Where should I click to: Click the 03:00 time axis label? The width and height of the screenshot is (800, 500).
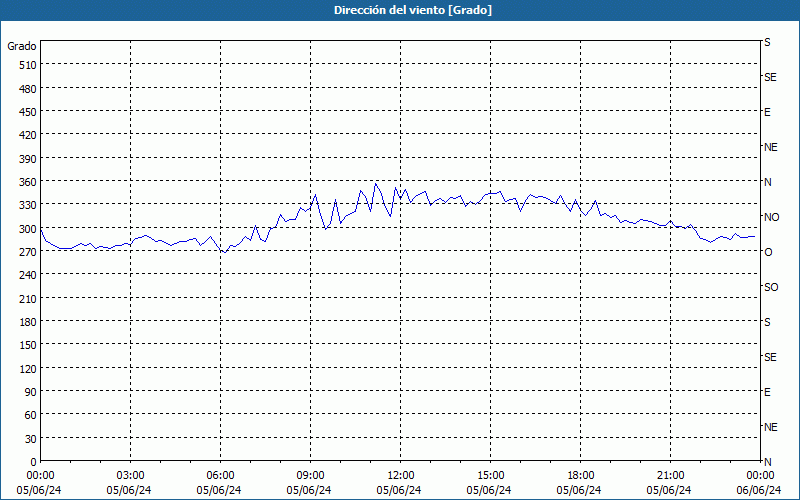click(x=130, y=476)
